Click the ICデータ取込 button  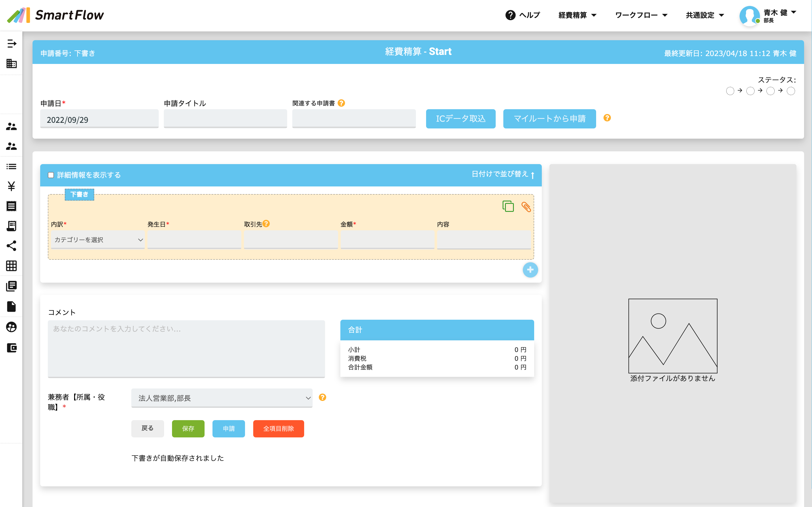pos(460,119)
